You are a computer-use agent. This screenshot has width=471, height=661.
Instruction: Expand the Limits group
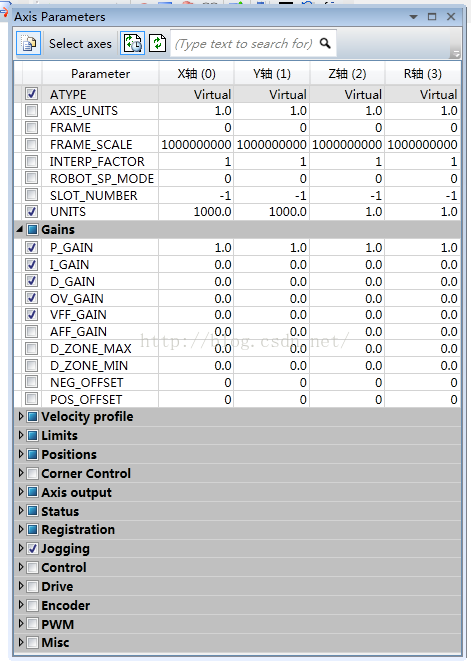20,435
